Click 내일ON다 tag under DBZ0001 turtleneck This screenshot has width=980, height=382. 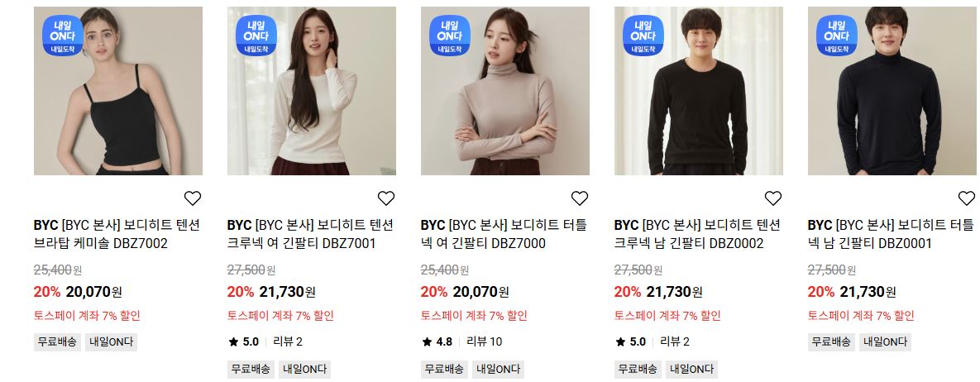pos(885,342)
